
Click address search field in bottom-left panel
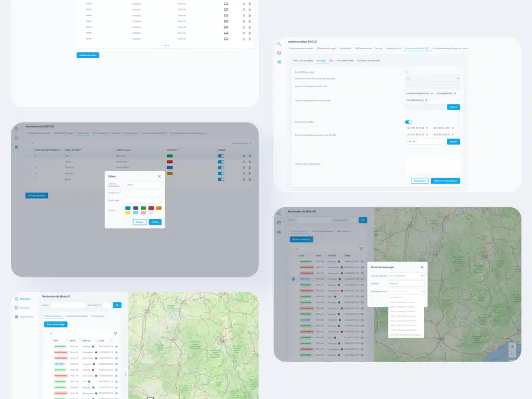pos(68,305)
